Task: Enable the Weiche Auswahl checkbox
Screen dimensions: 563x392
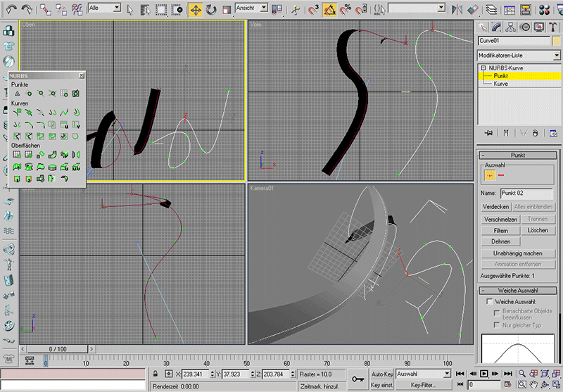Action: (490, 301)
